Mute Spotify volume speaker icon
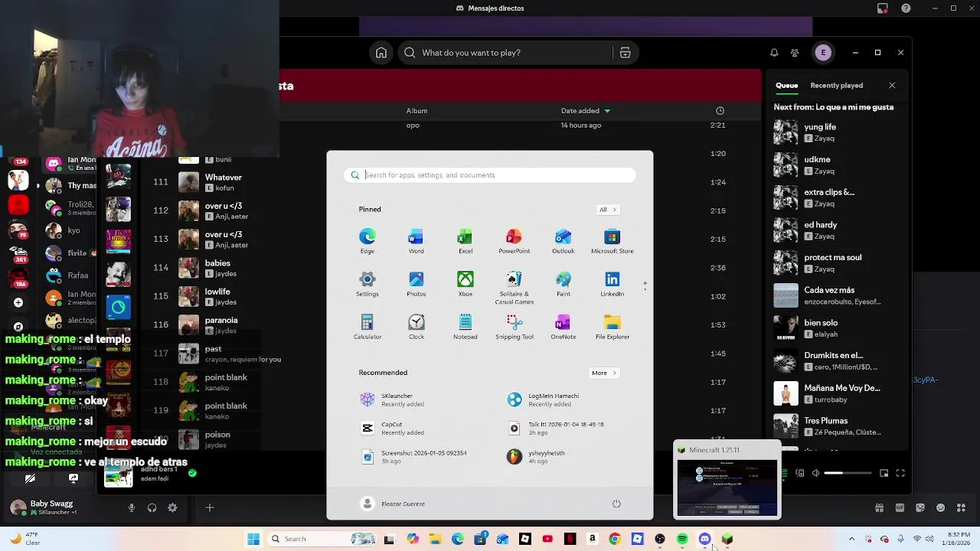The image size is (980, 551). point(815,473)
